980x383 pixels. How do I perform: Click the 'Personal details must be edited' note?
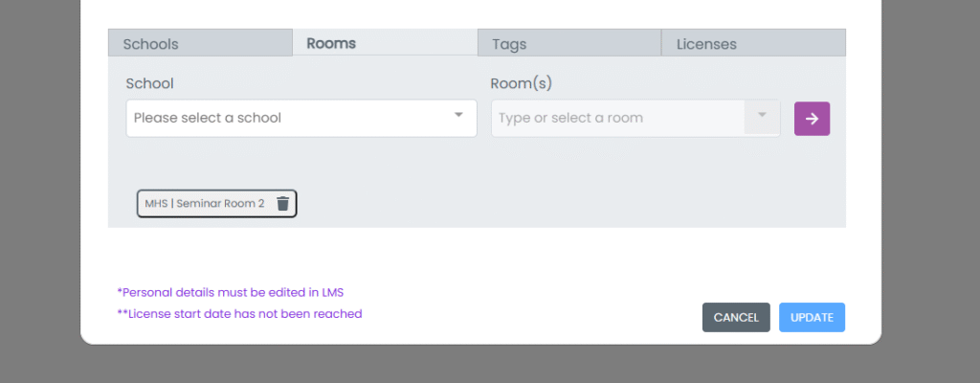[x=229, y=292]
